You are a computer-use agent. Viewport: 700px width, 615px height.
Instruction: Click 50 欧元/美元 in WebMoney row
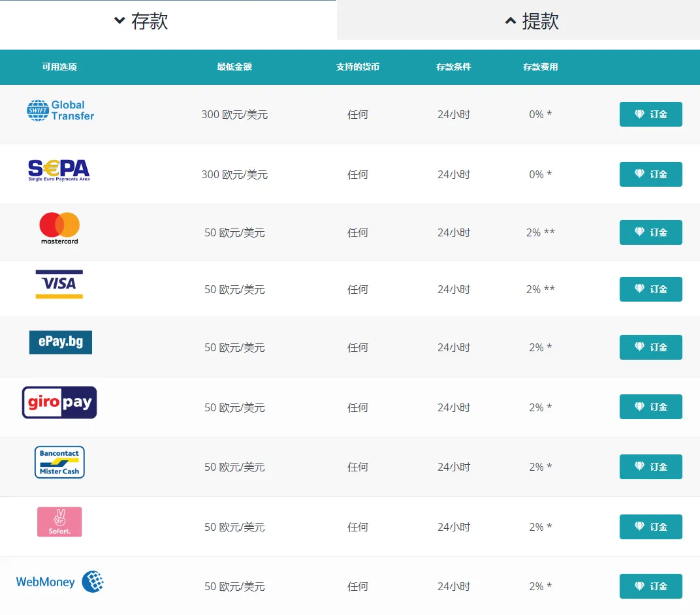coord(234,586)
